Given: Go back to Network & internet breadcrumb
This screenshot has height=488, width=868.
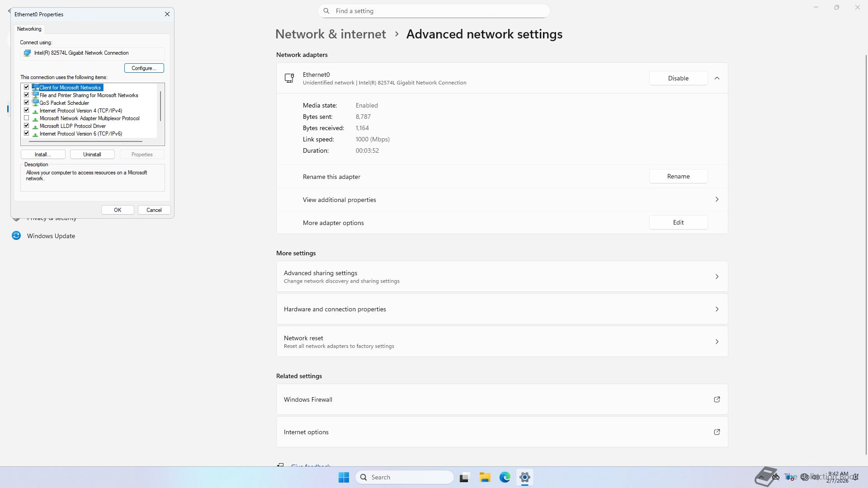Looking at the screenshot, I should (x=330, y=34).
